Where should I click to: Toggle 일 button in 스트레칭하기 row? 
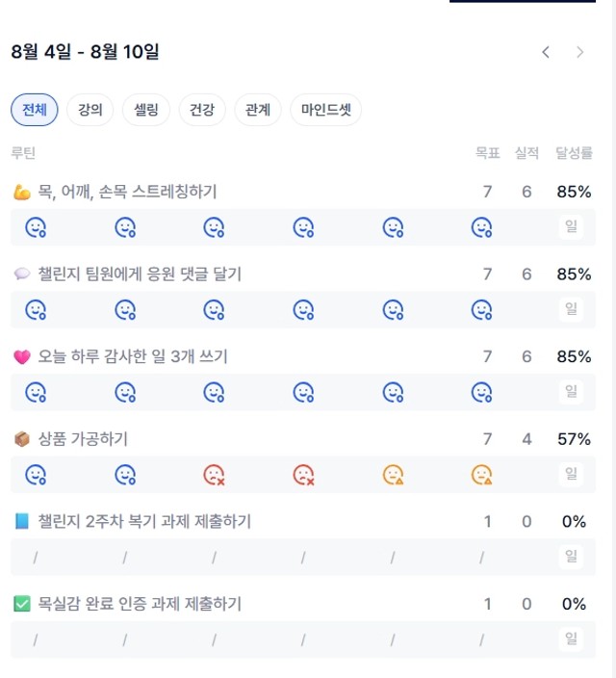(571, 226)
